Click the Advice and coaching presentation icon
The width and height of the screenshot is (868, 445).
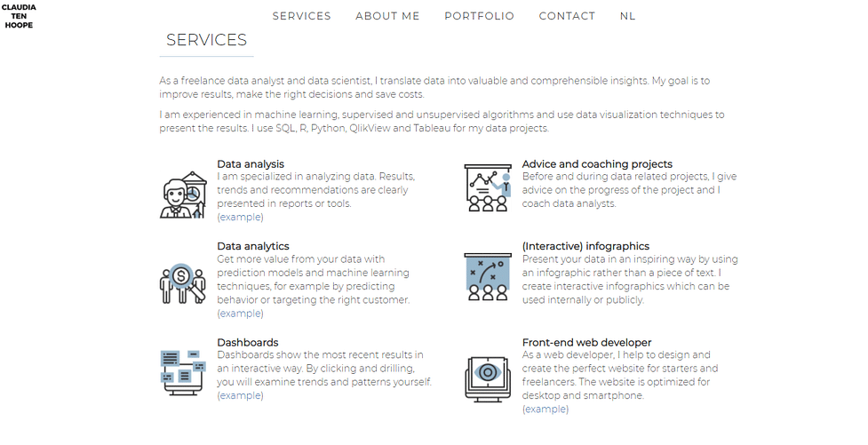(x=488, y=187)
